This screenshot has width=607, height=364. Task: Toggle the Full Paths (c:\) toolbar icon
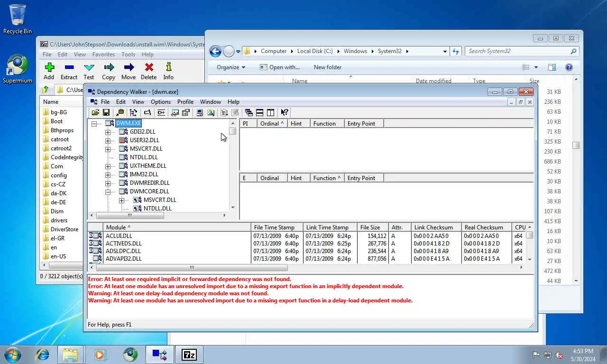pyautogui.click(x=147, y=112)
